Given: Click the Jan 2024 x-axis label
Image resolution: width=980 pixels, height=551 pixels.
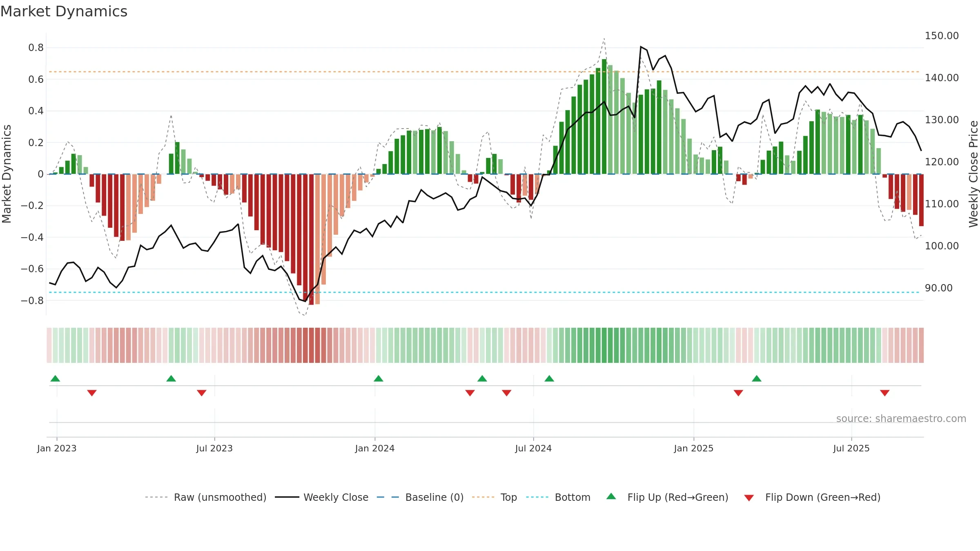Looking at the screenshot, I should (x=375, y=448).
